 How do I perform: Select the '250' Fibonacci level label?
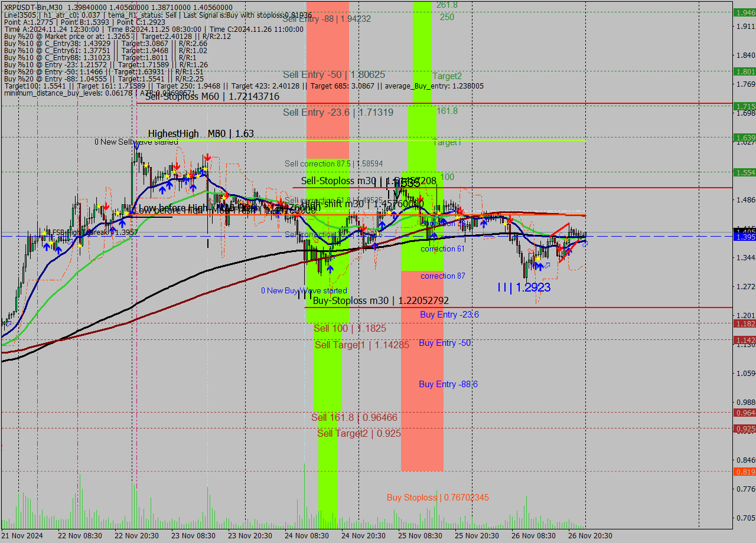click(447, 17)
